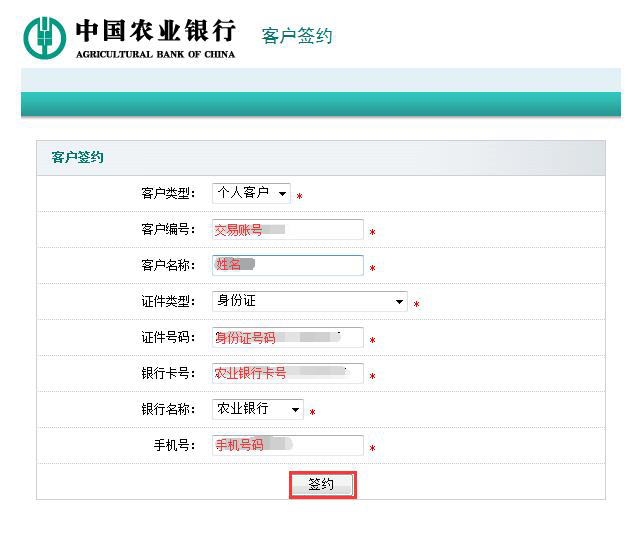
Task: Click the 银行名称: label
Action: pos(168,409)
